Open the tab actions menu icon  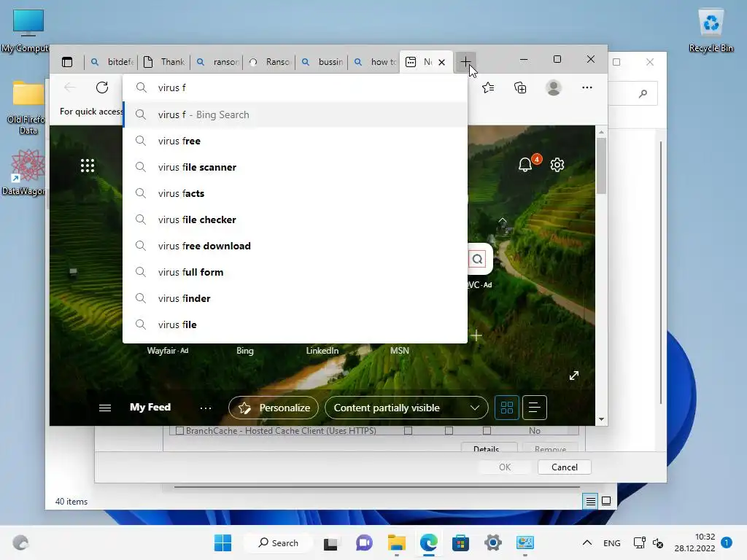tap(67, 62)
